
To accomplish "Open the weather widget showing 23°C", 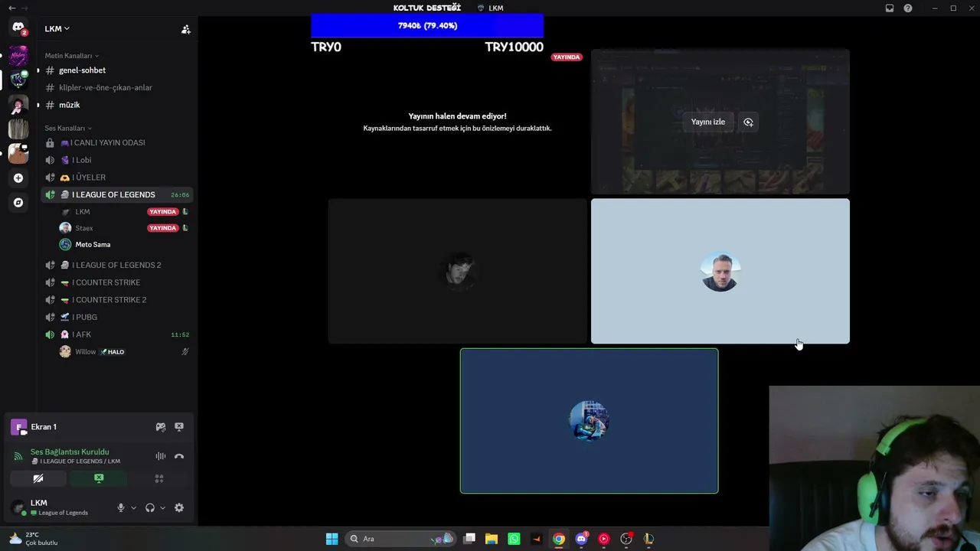I will click(x=34, y=539).
